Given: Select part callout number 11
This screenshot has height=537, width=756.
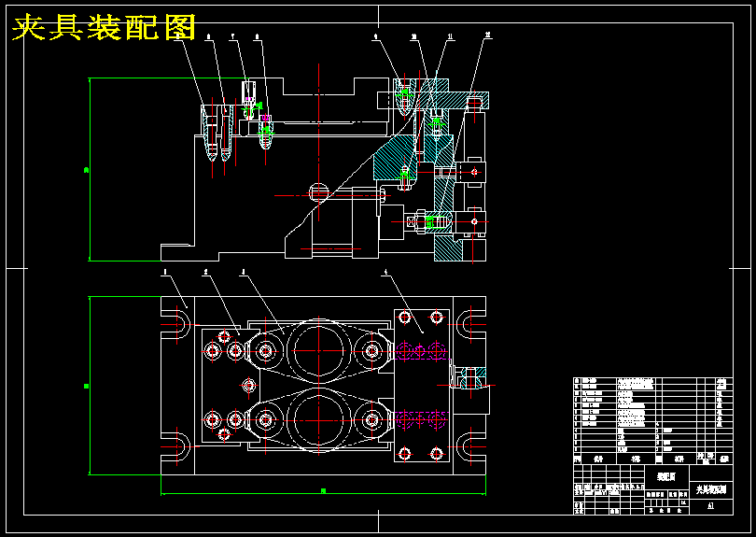Looking at the screenshot, I should pyautogui.click(x=450, y=36).
